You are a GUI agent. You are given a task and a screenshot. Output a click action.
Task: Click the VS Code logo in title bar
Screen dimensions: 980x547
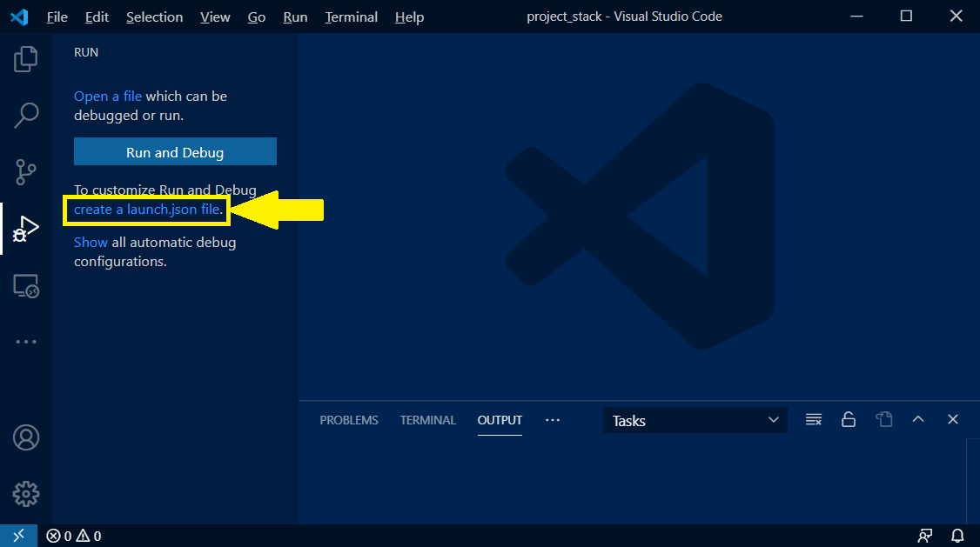pyautogui.click(x=19, y=17)
